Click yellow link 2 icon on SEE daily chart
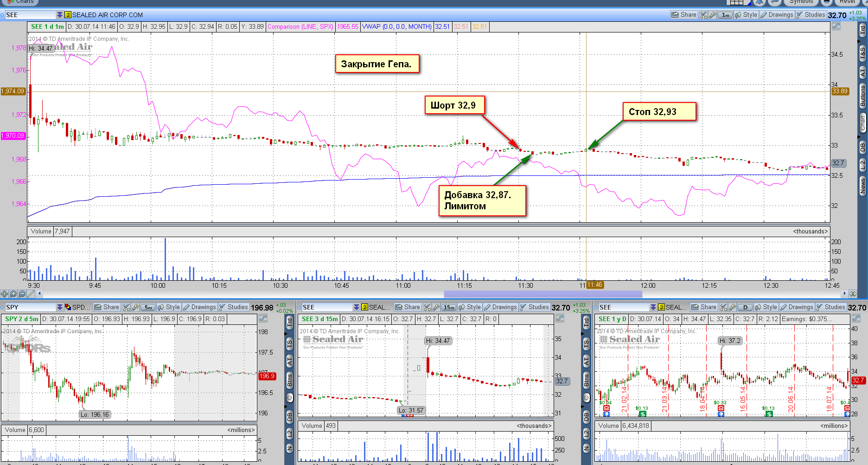The width and height of the screenshot is (868, 465). [x=661, y=307]
